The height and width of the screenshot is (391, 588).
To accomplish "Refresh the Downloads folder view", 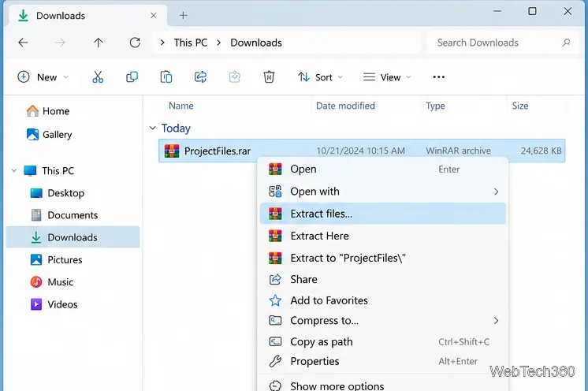I will click(135, 43).
